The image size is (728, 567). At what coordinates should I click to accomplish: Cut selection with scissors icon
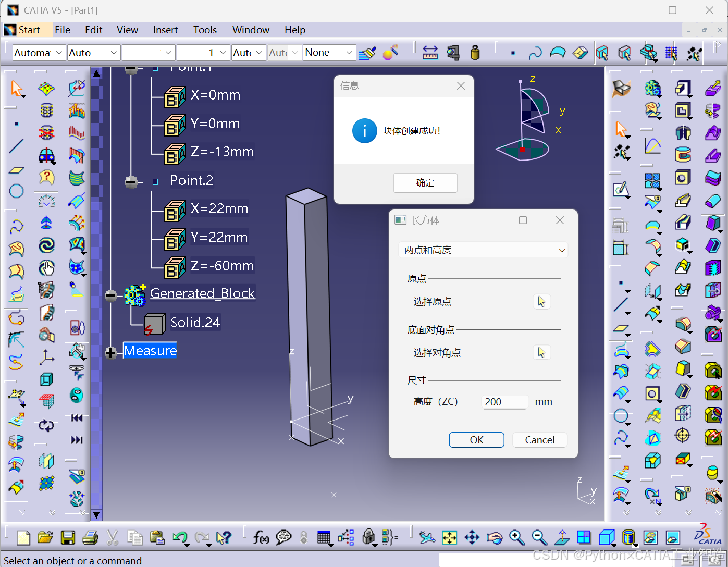pos(113,537)
